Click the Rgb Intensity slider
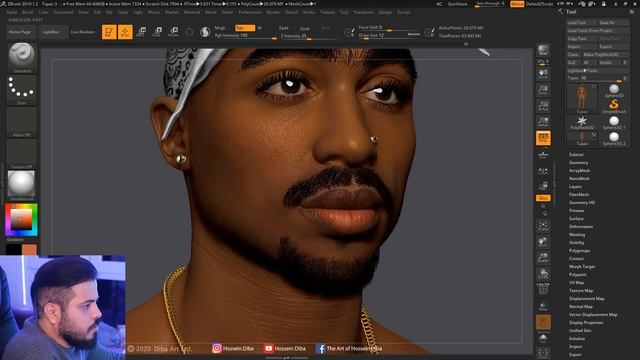640x360 pixels. tap(245, 36)
